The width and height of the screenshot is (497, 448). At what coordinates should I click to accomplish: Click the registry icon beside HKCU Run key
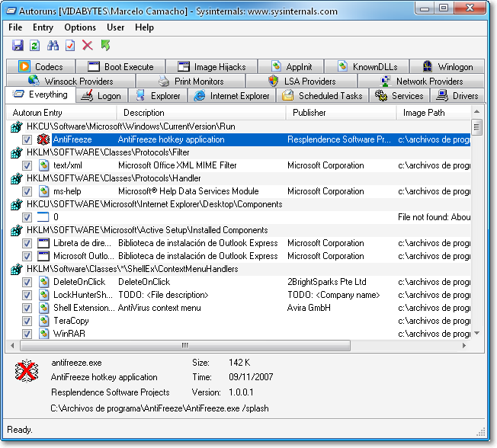tap(17, 126)
